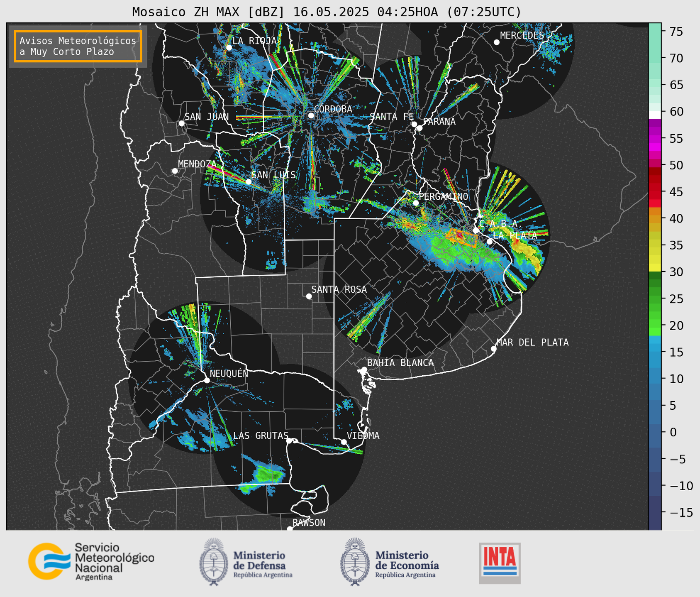Click the Ministerio de Defensa emblem

tap(214, 562)
